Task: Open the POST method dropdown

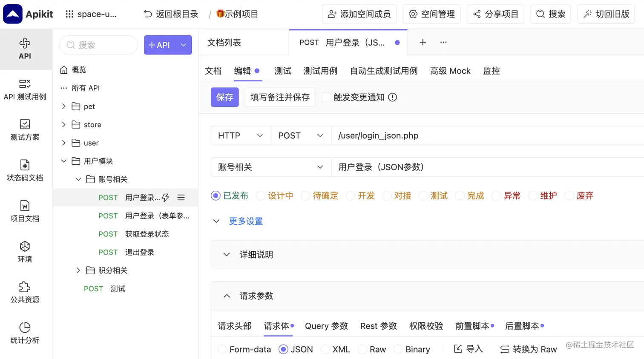Action: click(301, 135)
